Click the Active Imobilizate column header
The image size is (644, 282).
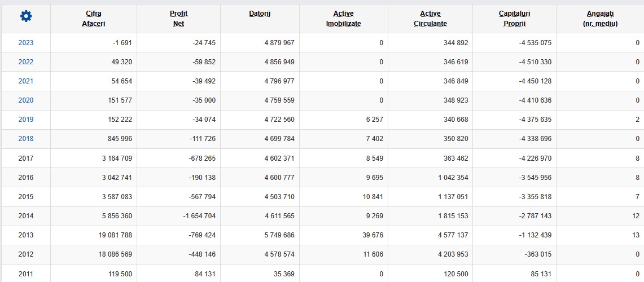pos(343,19)
